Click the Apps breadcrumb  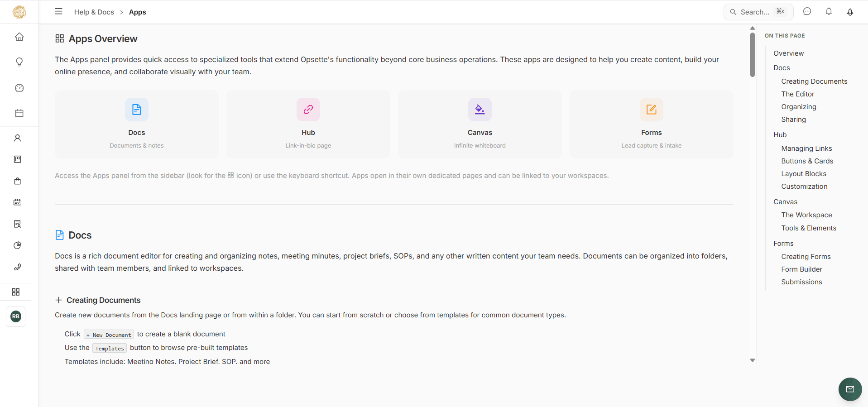138,12
